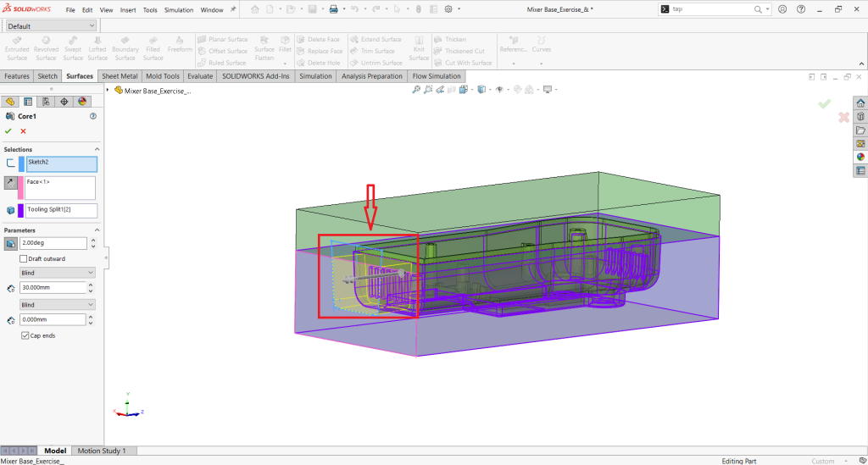Click the Evaluate tab
The height and width of the screenshot is (465, 868).
point(201,76)
